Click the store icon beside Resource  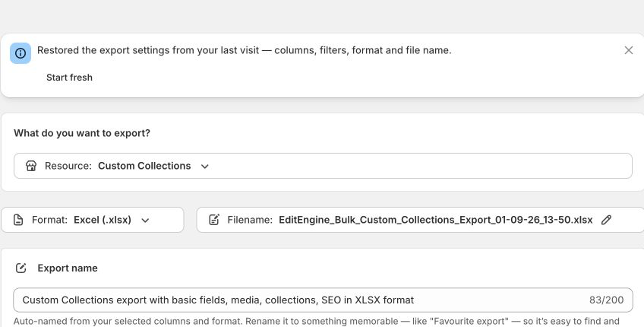click(31, 166)
